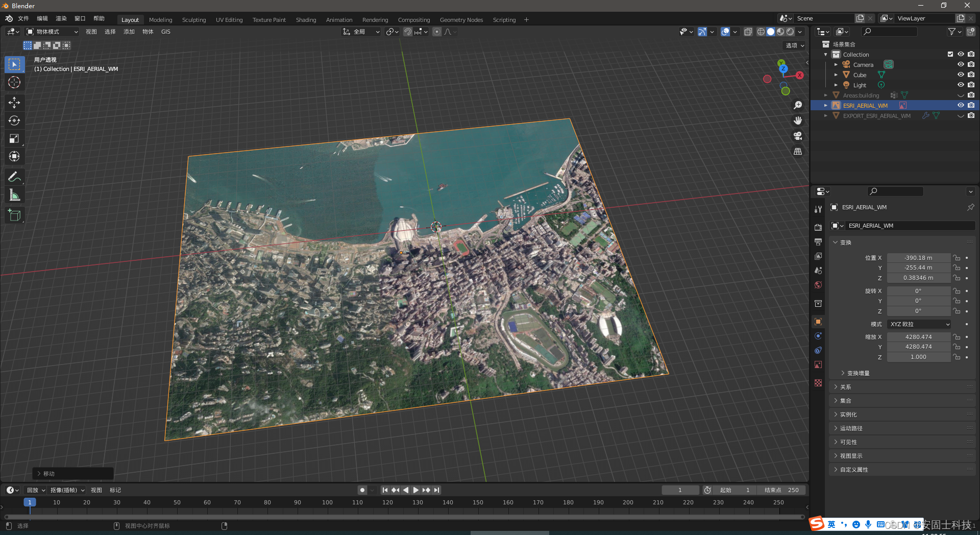Viewport: 980px width, 535px height.
Task: Open the object mode dropdown
Action: (53, 32)
